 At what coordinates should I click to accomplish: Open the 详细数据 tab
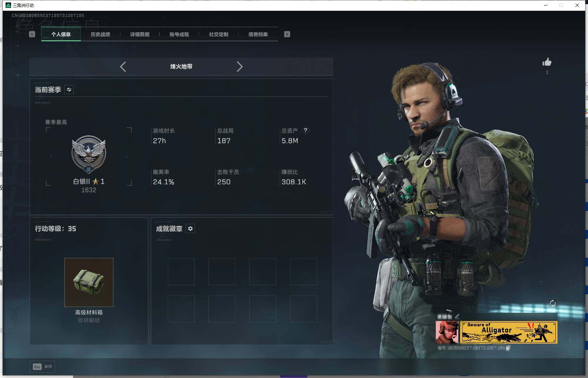tap(140, 34)
